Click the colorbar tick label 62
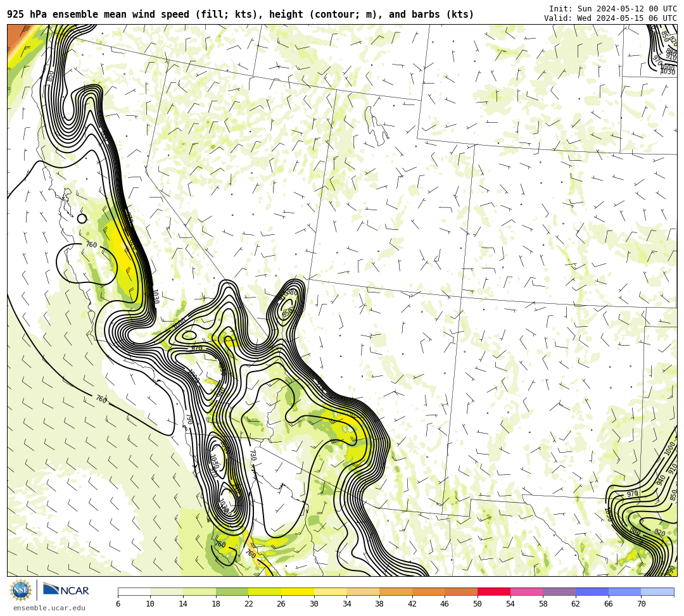Viewport: 684px width, 616px height. click(x=576, y=604)
